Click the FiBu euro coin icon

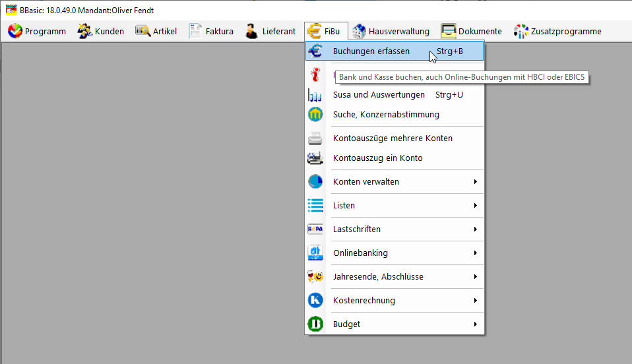pos(315,31)
